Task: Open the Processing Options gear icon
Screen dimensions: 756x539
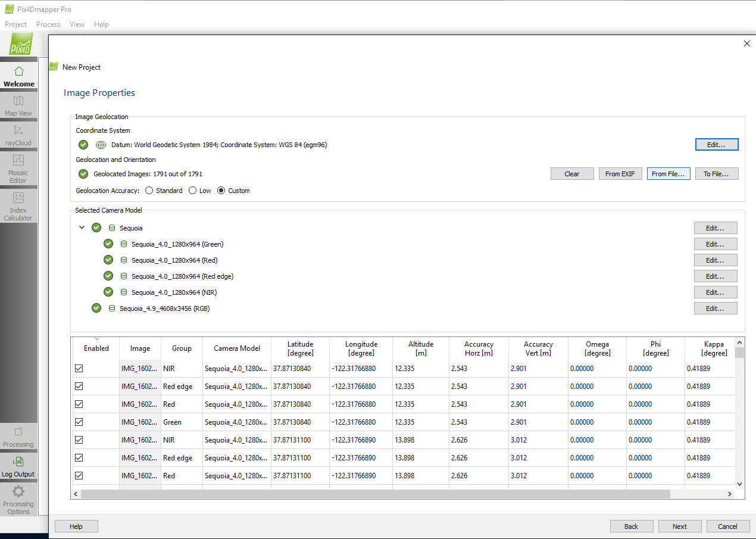Action: (18, 491)
